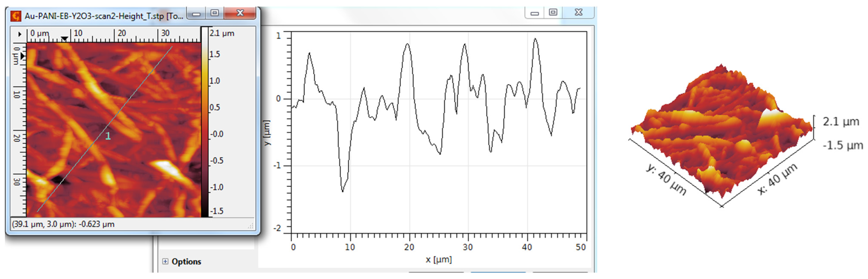Open the data window menu arrow beside ruler
Screen dimensions: 868x279
[x=19, y=34]
